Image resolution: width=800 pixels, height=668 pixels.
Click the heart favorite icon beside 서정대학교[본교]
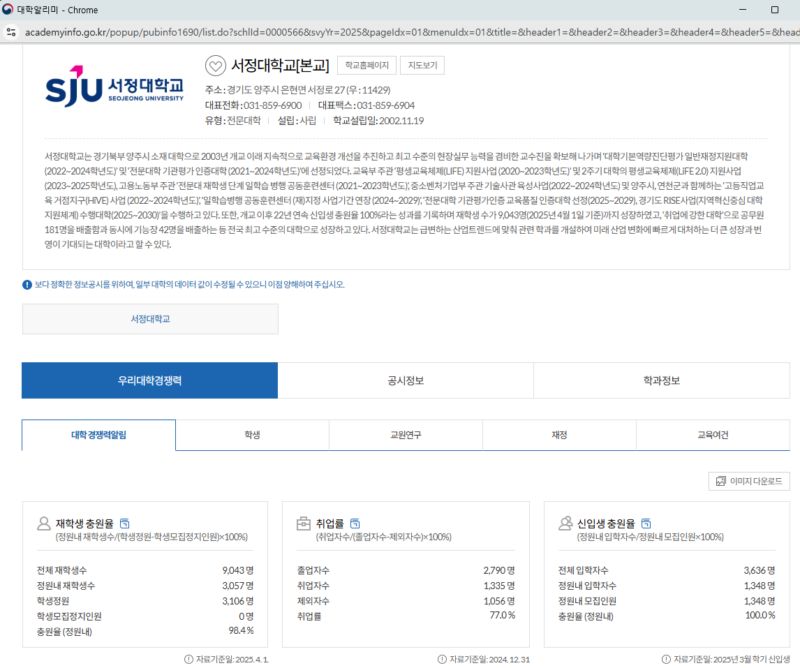click(215, 65)
